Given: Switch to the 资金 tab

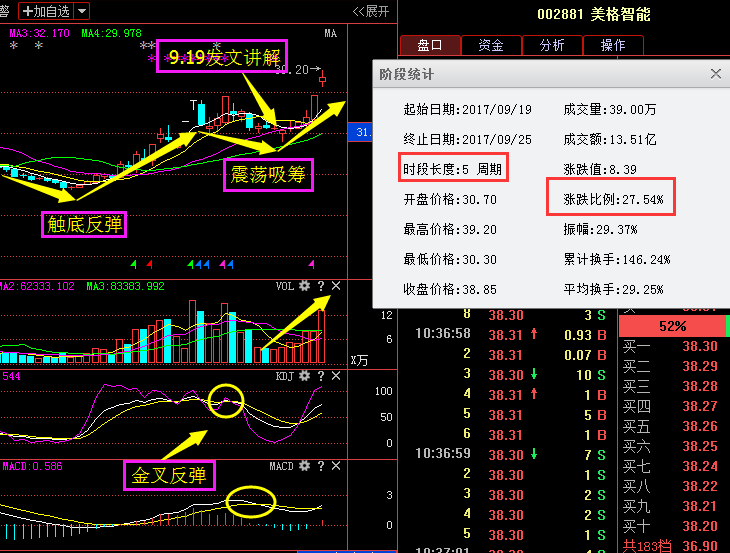Looking at the screenshot, I should [x=491, y=45].
